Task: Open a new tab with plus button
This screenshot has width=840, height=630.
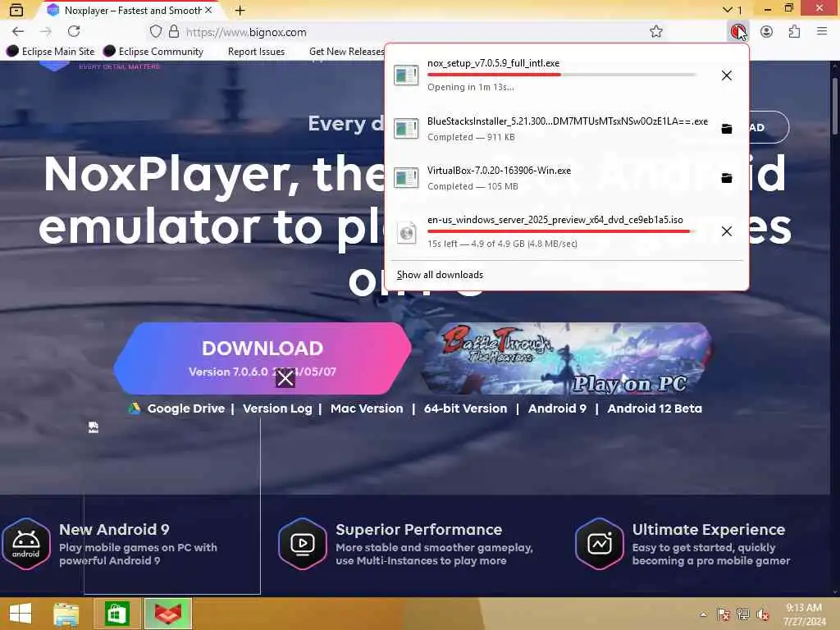Action: pos(240,10)
